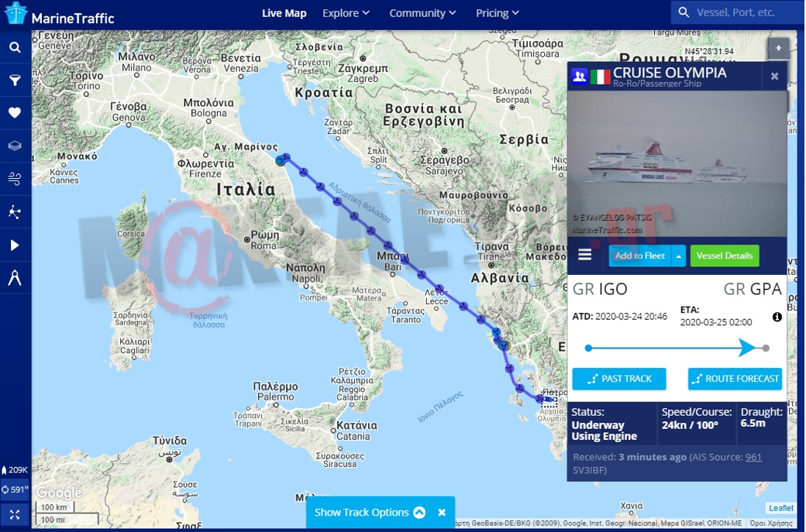
Task: Open density maps network icon
Action: tap(15, 211)
